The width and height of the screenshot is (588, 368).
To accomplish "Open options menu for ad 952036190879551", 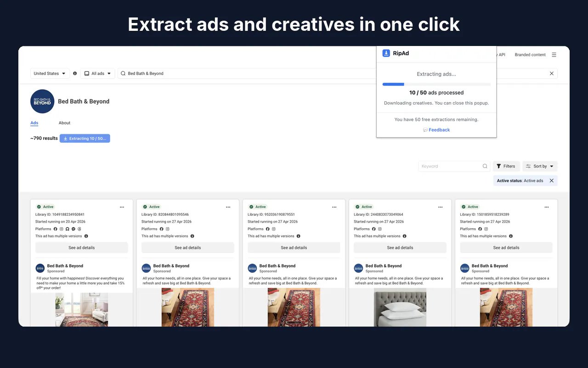I will [x=334, y=207].
